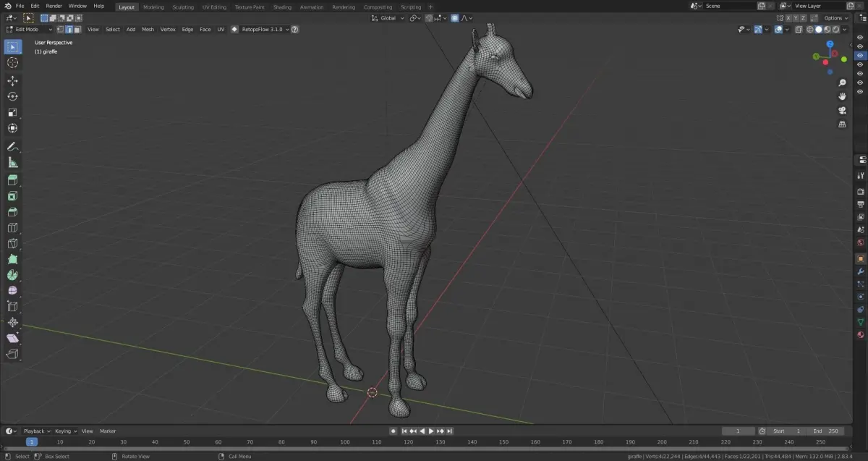Switch to the UV Editing workspace tab
Viewport: 868px width, 461px height.
coord(214,7)
